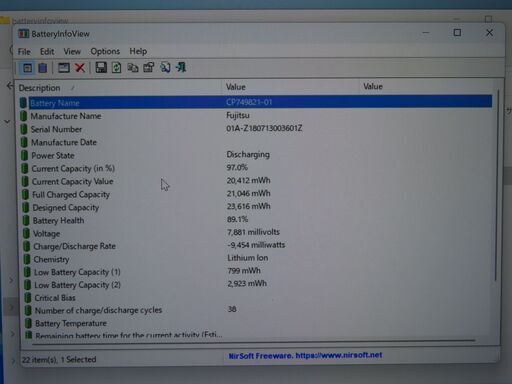Select the Manufacture Date row
The width and height of the screenshot is (512, 384).
click(255, 142)
